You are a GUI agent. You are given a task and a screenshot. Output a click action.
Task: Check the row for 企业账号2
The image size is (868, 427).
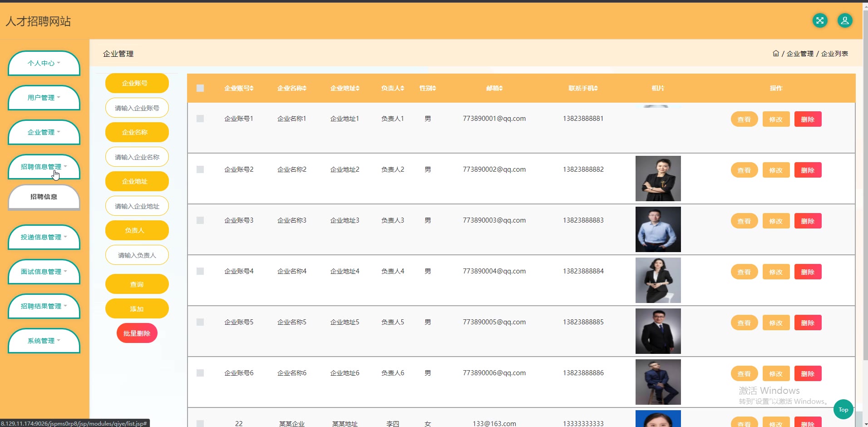(200, 169)
